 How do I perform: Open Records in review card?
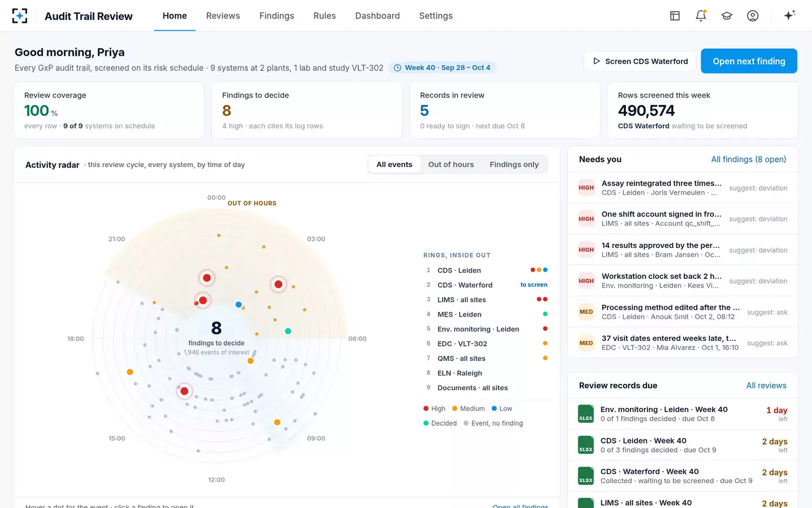pyautogui.click(x=505, y=110)
